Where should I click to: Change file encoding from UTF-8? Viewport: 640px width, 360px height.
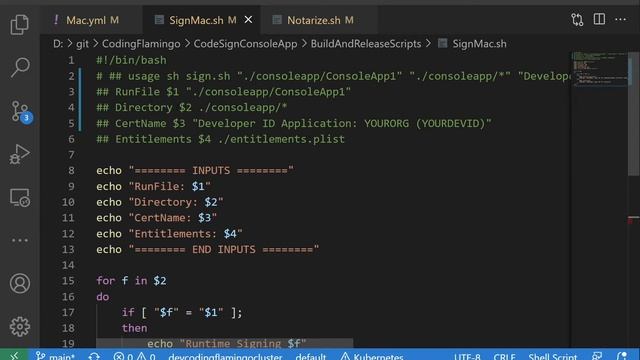467,356
